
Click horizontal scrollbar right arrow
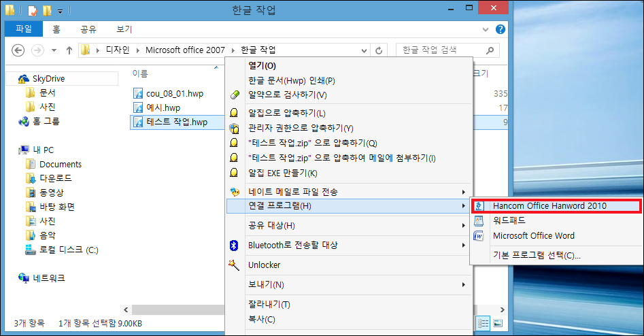(502, 309)
